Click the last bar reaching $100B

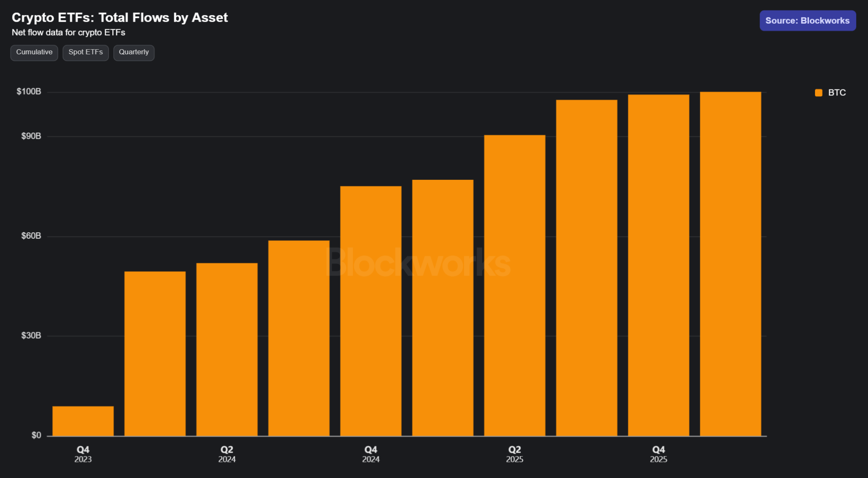tap(730, 263)
